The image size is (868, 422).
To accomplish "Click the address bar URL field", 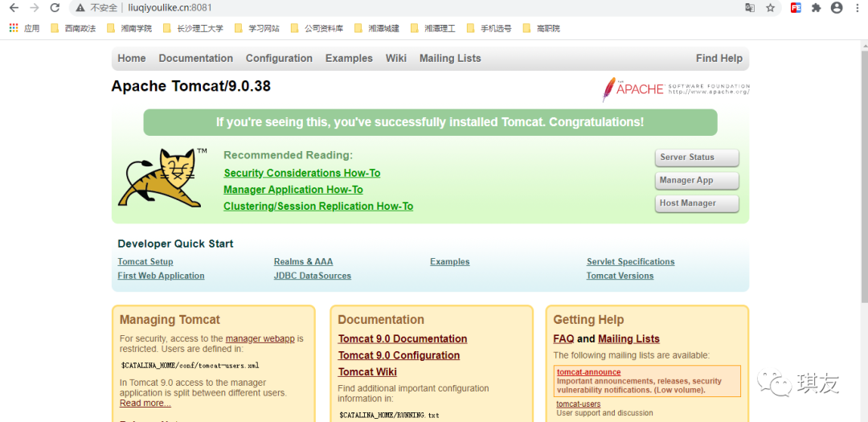I will tap(426, 8).
